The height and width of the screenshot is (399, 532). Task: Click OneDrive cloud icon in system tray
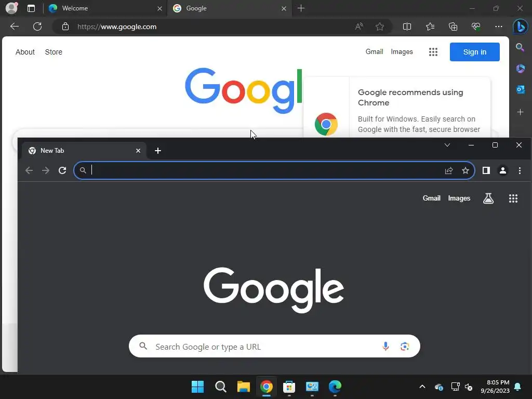click(x=438, y=387)
